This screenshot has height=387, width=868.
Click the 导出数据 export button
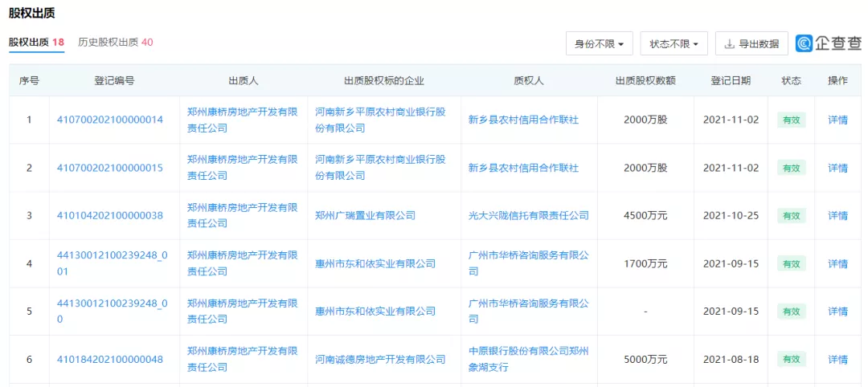pos(751,43)
